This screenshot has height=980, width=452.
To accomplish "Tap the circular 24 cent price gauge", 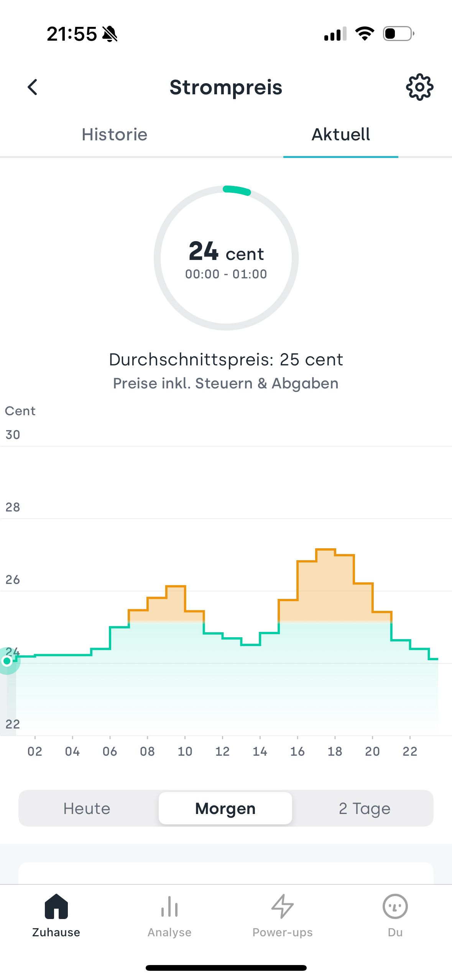I will pyautogui.click(x=226, y=258).
